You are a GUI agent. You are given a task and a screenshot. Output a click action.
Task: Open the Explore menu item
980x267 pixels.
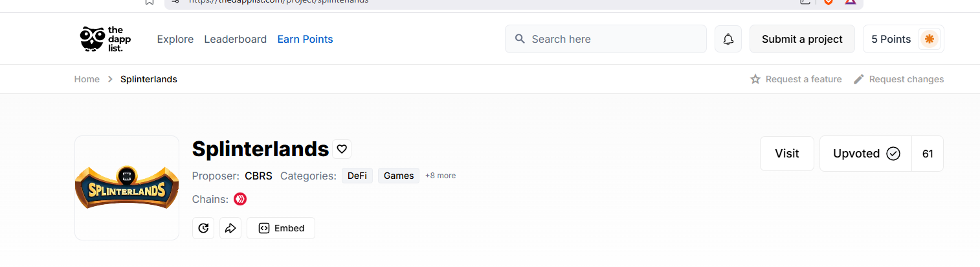pos(175,39)
